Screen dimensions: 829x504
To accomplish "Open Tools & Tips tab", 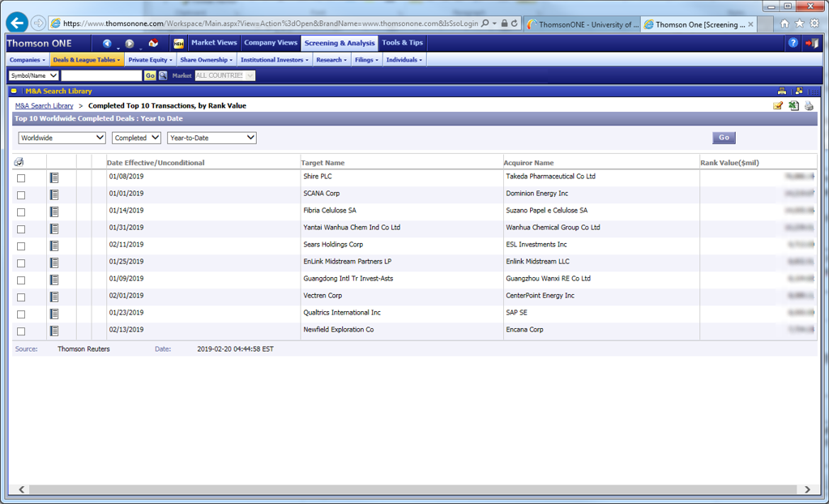I will [402, 43].
